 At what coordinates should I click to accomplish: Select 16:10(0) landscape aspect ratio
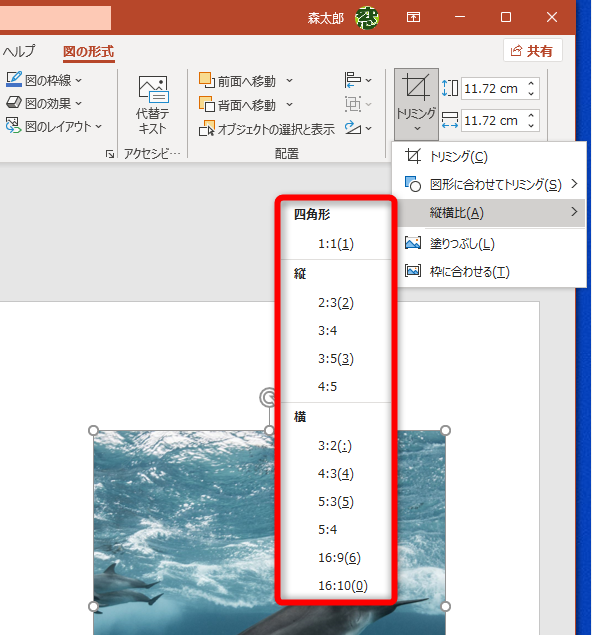coord(335,585)
